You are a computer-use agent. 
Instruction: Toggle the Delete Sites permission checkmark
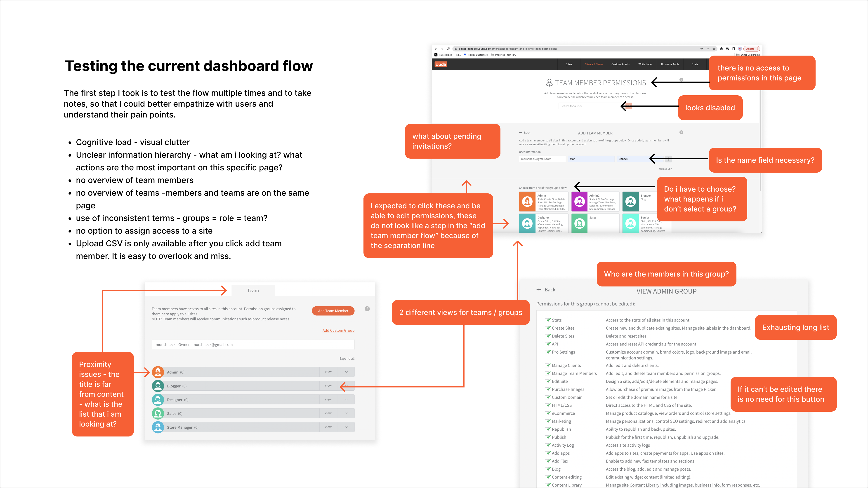point(548,336)
